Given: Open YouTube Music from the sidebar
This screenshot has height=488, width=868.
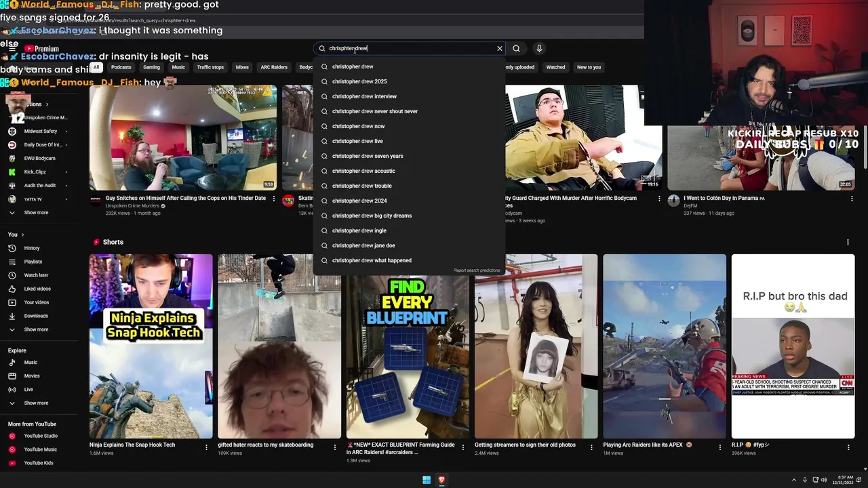Looking at the screenshot, I should (40, 449).
